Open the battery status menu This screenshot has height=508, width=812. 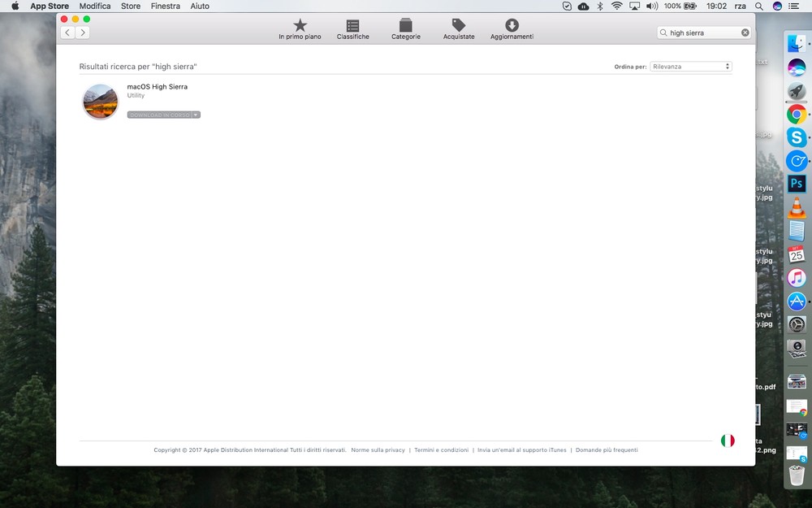(680, 7)
